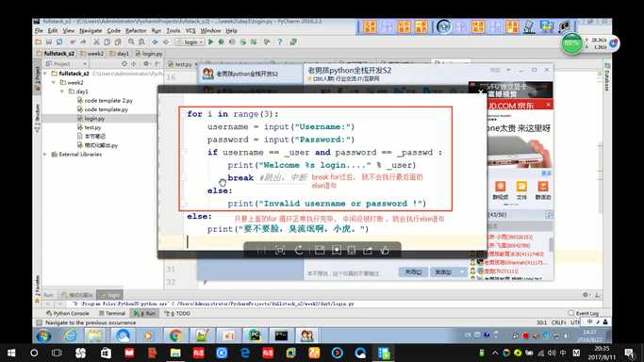
Task: Click the Chrome icon in the inner taskbar
Action: coord(175,336)
